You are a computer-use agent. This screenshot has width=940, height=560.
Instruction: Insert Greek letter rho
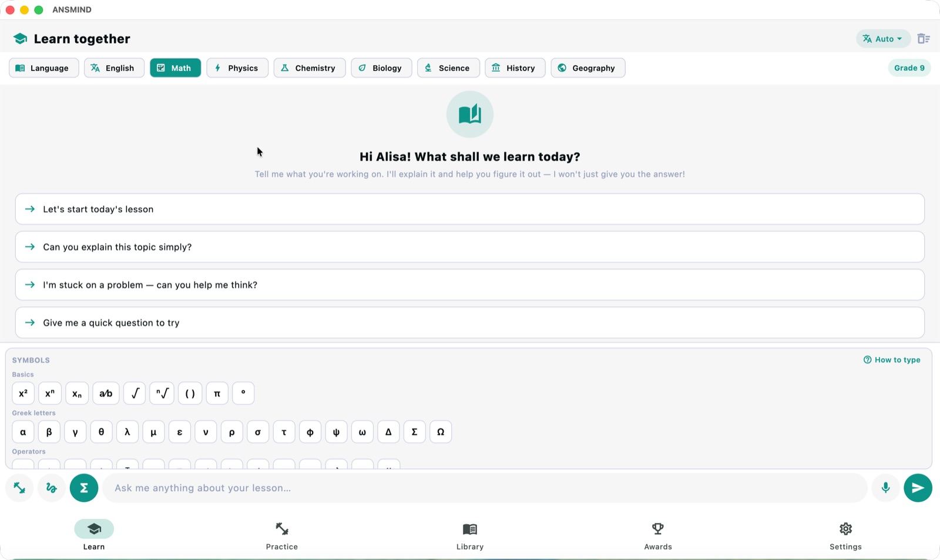[232, 432]
